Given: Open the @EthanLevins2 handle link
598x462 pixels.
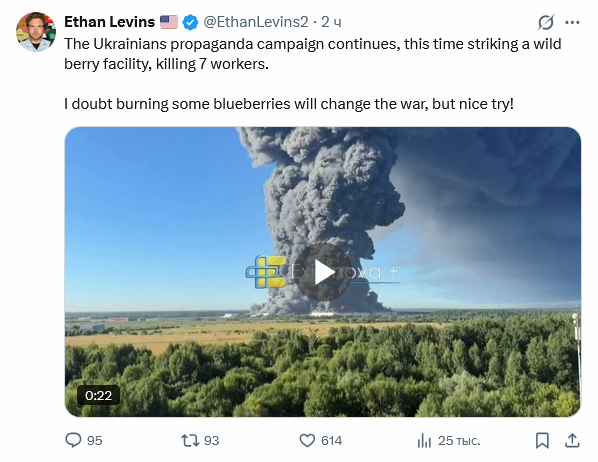Looking at the screenshot, I should pos(256,22).
